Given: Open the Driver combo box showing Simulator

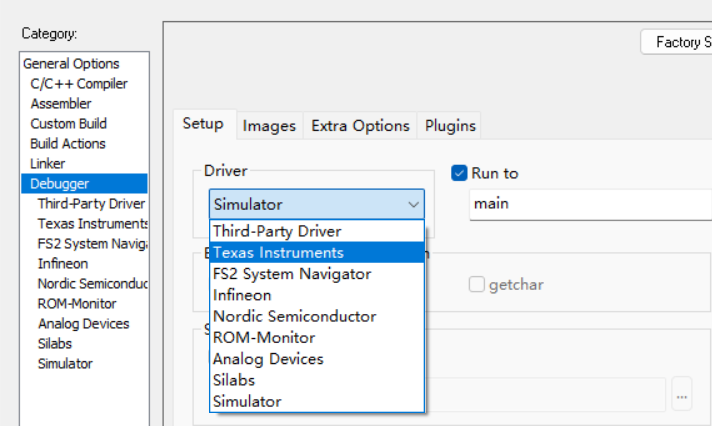Looking at the screenshot, I should [316, 204].
